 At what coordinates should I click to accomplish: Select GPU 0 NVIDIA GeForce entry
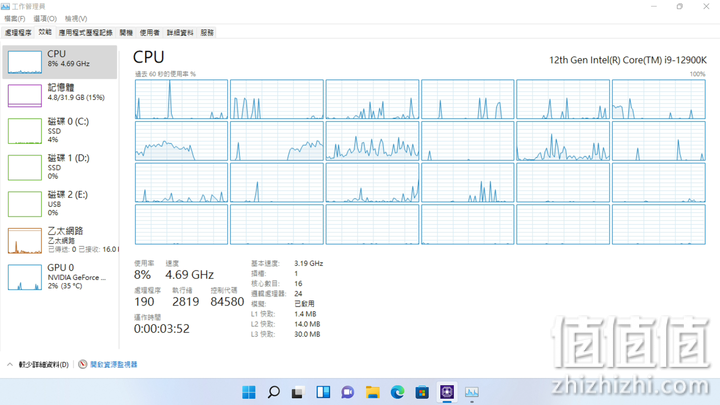(x=60, y=277)
